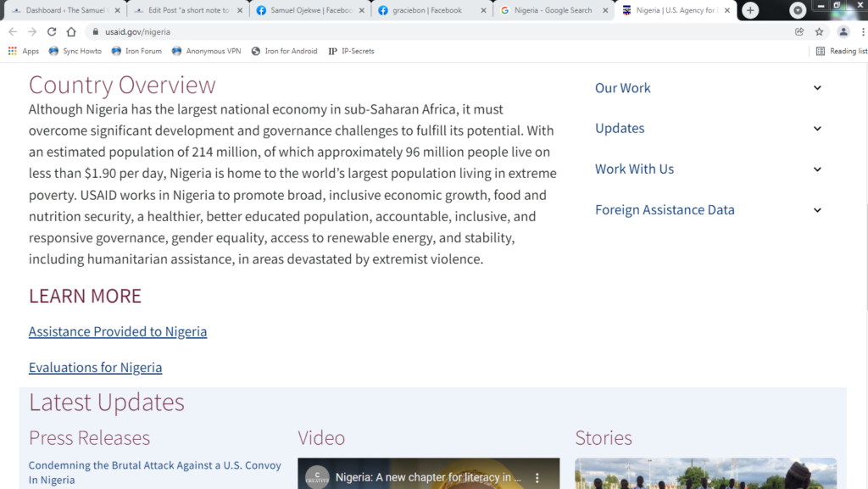Switch to the Dashboard tab
The width and height of the screenshot is (868, 489).
pos(65,10)
